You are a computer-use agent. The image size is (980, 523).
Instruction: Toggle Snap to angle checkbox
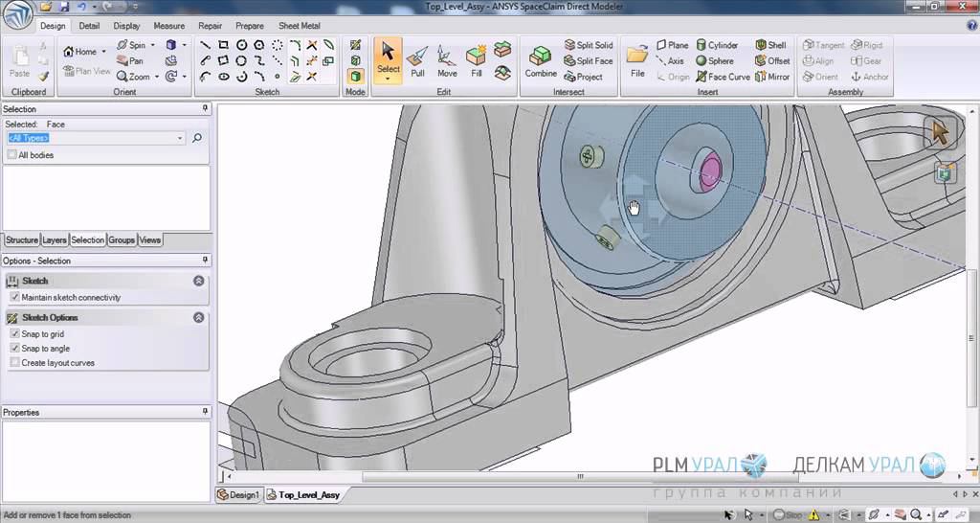[15, 348]
